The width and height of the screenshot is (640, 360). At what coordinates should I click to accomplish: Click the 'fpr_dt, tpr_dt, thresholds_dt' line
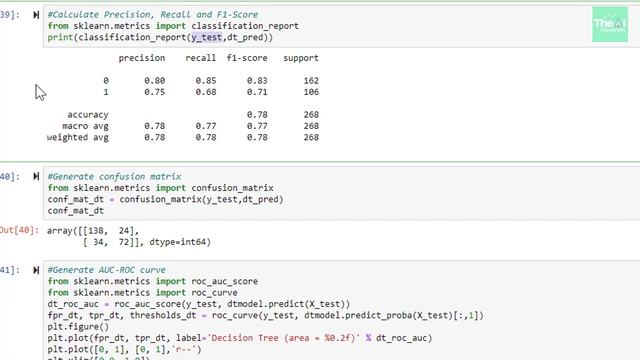click(265, 316)
